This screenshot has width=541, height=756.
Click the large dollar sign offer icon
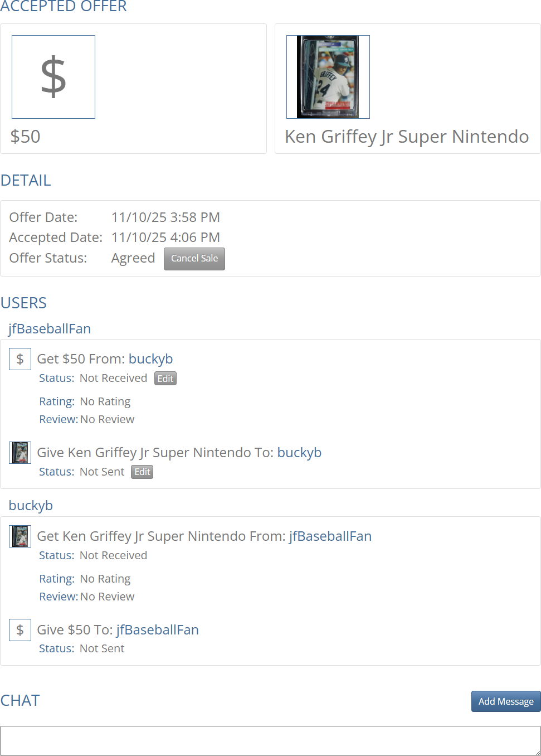click(x=53, y=77)
